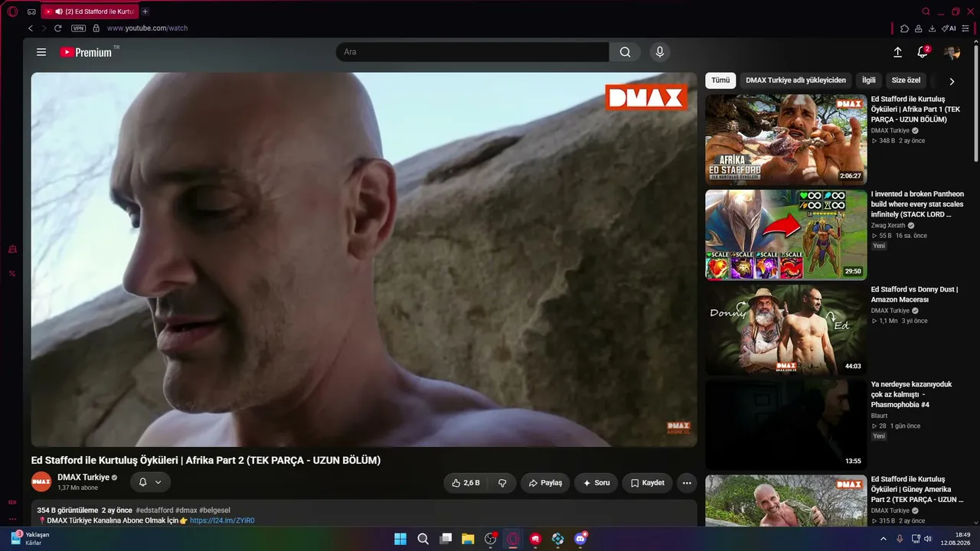
Task: Click the main video player
Action: click(x=364, y=259)
